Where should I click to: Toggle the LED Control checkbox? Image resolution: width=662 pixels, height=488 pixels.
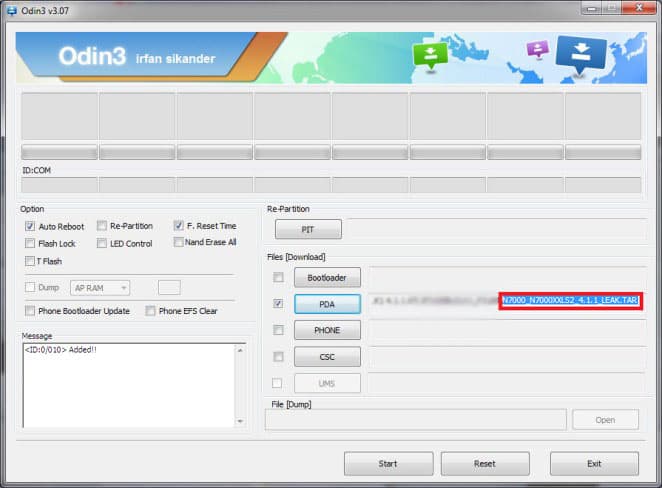coord(101,243)
